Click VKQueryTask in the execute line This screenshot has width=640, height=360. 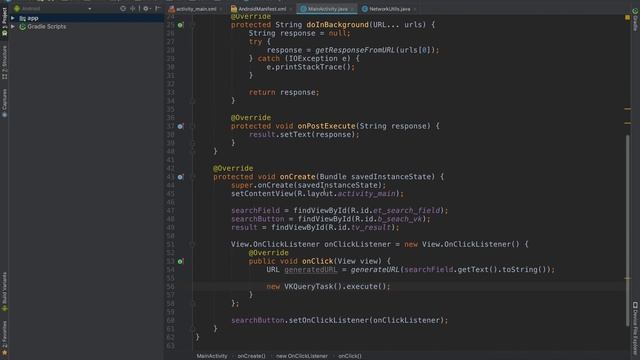click(x=309, y=287)
